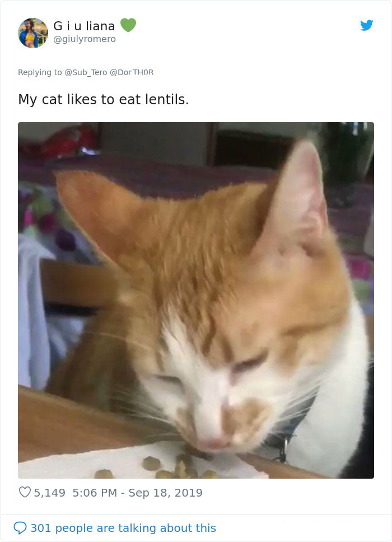Viewport: 392px width, 542px height.
Task: Open the G i u liana display name
Action: point(84,26)
